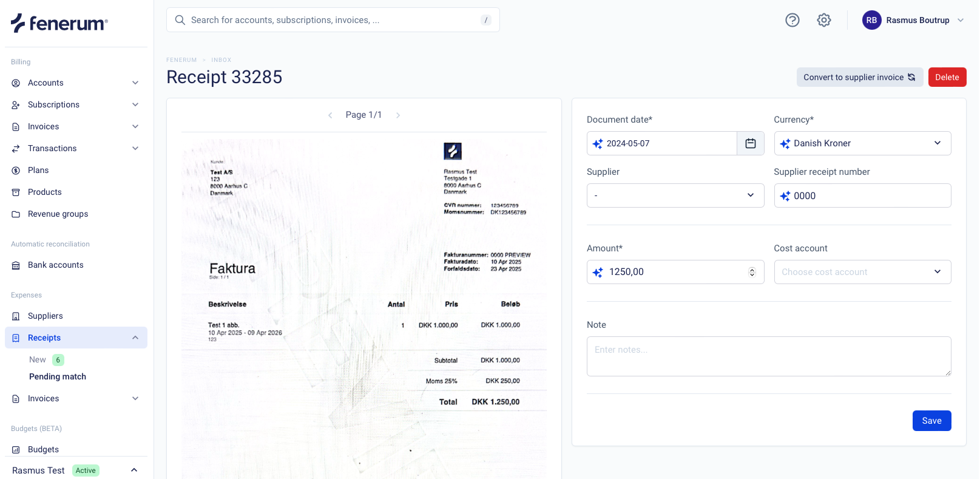Image resolution: width=980 pixels, height=479 pixels.
Task: Open the Supplier dropdown
Action: coord(675,195)
